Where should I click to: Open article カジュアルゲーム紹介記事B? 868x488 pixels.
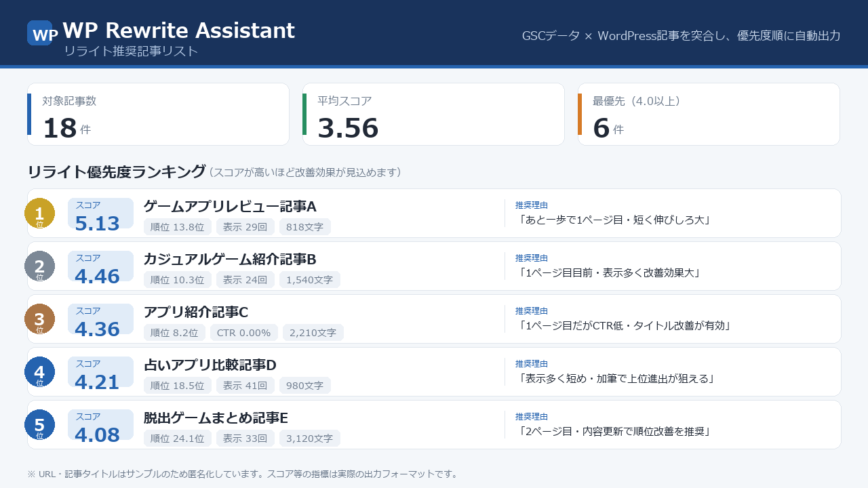point(230,259)
